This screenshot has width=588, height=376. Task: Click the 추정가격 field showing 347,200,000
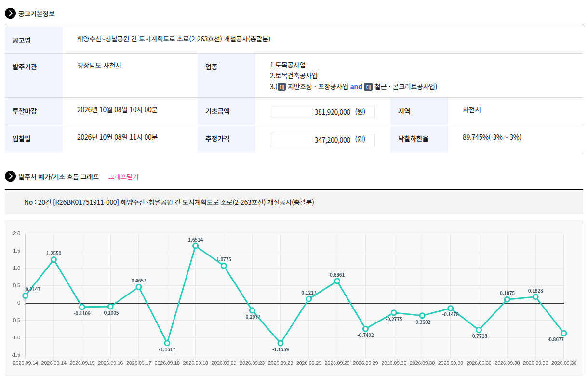322,140
